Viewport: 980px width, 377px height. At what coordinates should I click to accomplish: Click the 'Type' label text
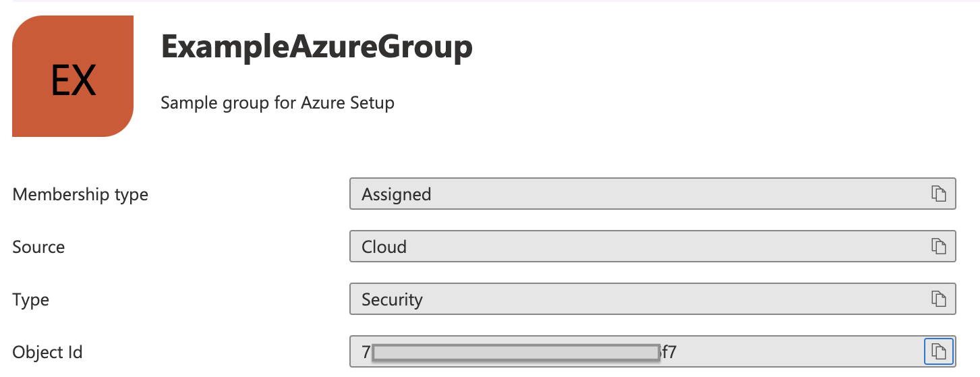pyautogui.click(x=30, y=300)
